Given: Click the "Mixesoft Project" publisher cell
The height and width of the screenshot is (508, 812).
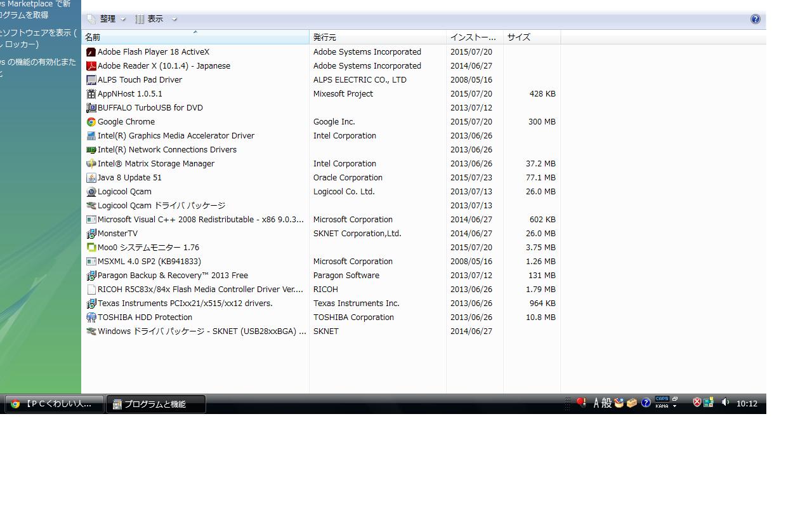Looking at the screenshot, I should coord(343,94).
